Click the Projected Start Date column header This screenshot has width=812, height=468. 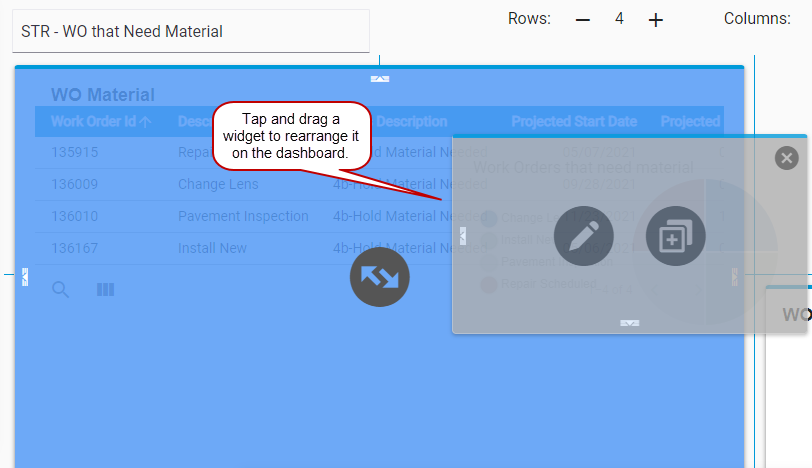pyautogui.click(x=574, y=122)
